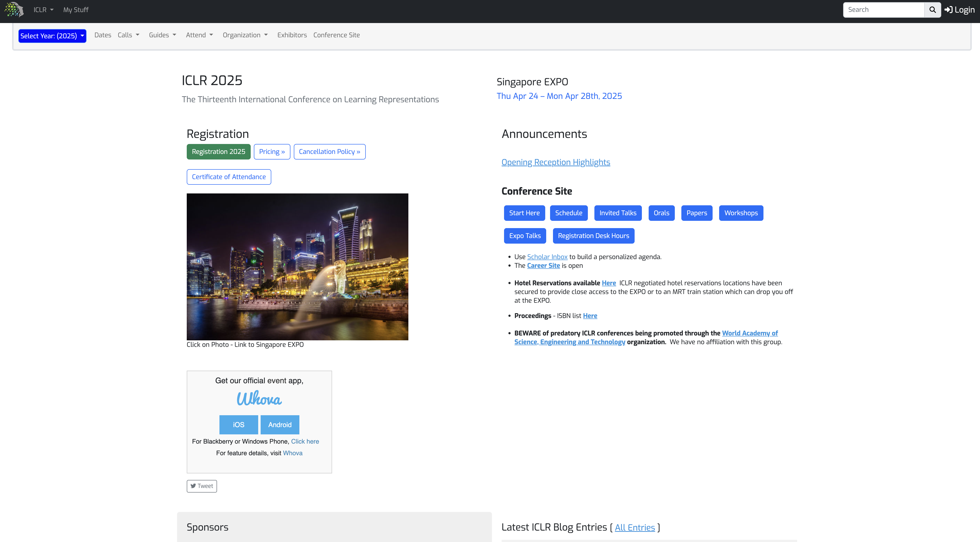Screen dimensions: 980x542
Task: Click into the Search field
Action: pyautogui.click(x=883, y=10)
